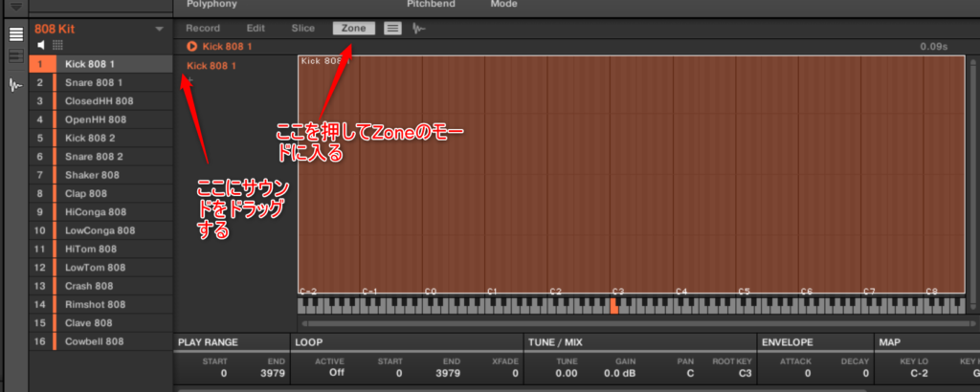The height and width of the screenshot is (392, 980).
Task: Click the plus icon to add a sample
Action: click(190, 82)
